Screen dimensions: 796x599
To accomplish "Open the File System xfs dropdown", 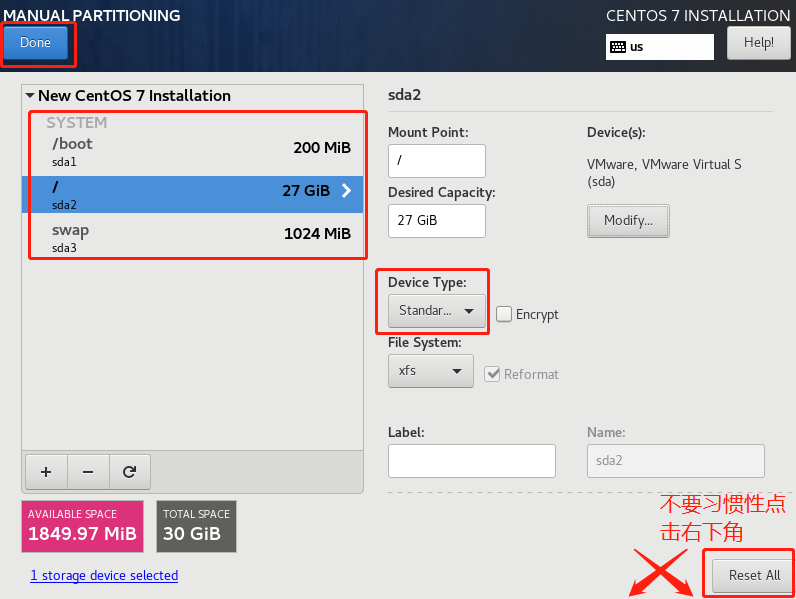I will click(x=430, y=371).
